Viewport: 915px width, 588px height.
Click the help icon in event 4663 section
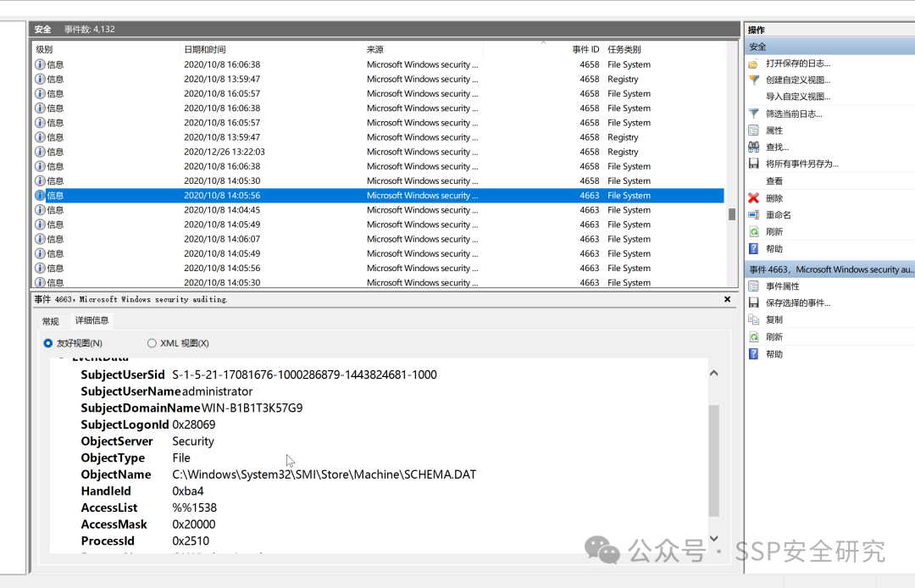753,354
